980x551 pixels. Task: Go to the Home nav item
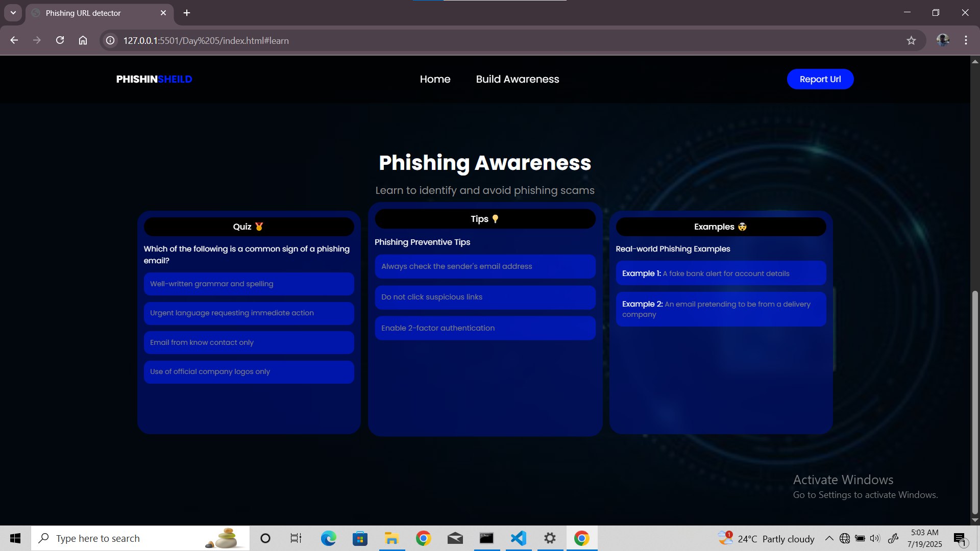click(435, 79)
